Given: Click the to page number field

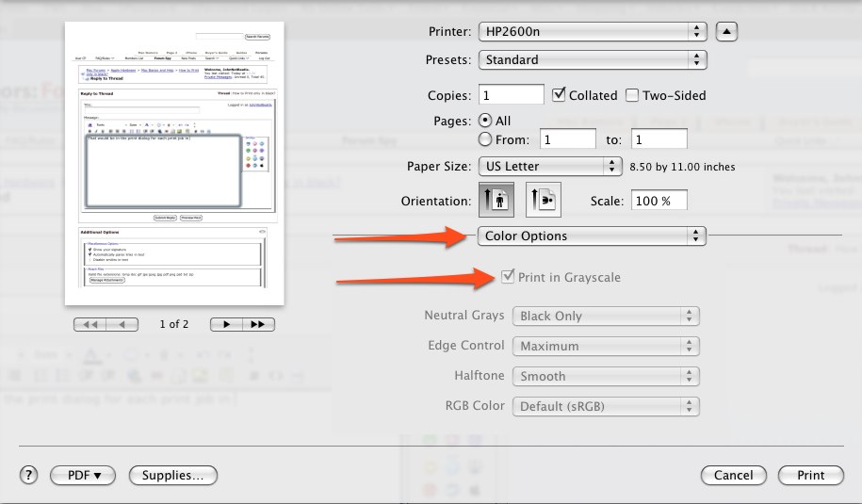Looking at the screenshot, I should (x=659, y=139).
